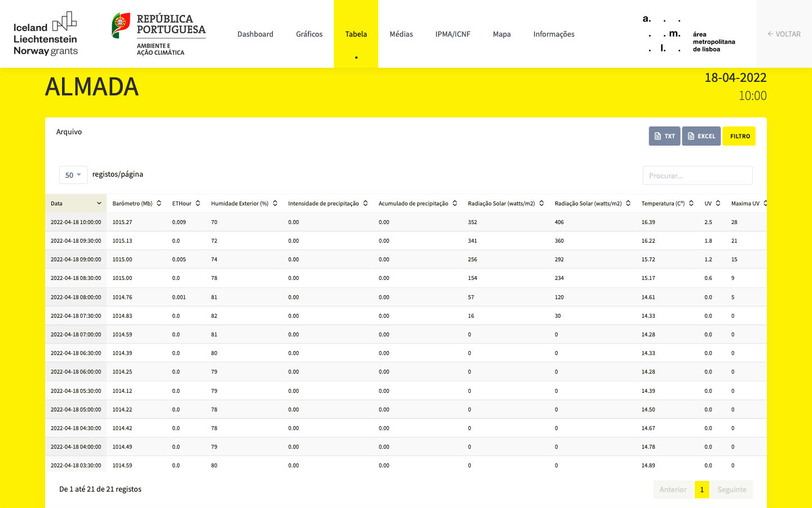Click the row date 2022-04-18 08:30:00
Viewport: 812px width, 508px height.
pyautogui.click(x=76, y=278)
